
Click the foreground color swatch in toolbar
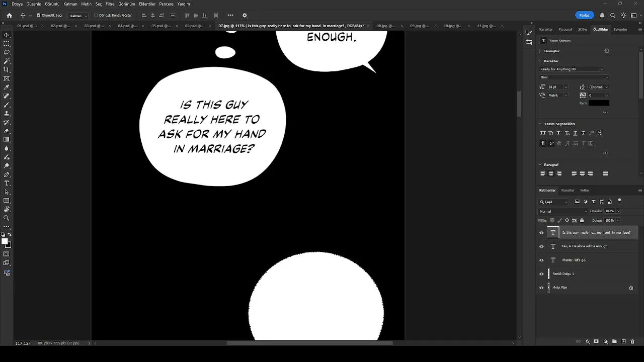pos(5,242)
